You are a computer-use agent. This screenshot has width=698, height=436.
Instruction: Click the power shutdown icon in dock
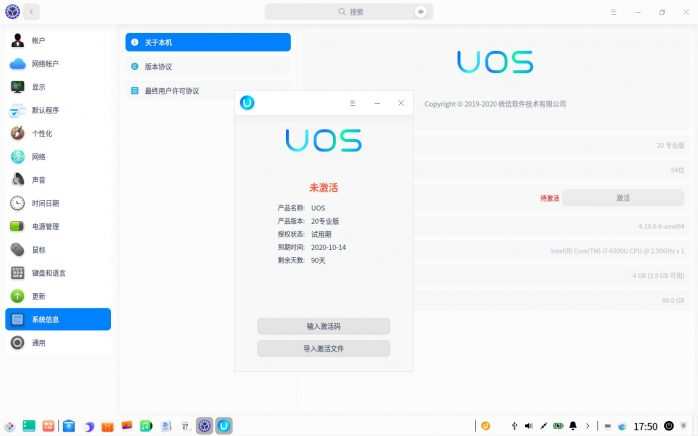[669, 426]
